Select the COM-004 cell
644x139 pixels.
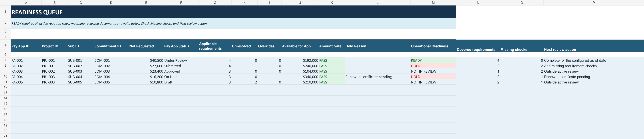pyautogui.click(x=111, y=77)
